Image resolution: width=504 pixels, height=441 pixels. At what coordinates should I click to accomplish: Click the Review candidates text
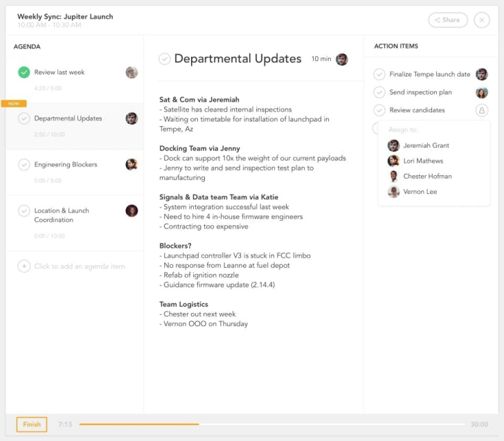click(x=417, y=110)
